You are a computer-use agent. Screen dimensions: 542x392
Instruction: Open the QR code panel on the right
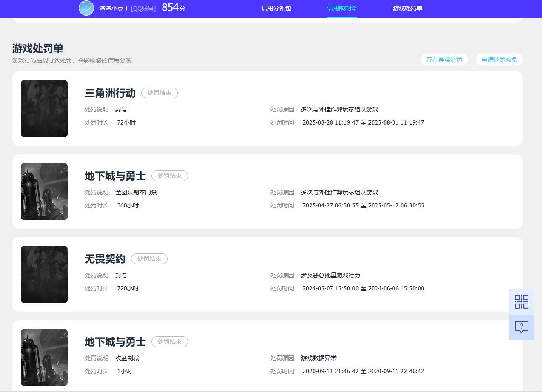tap(521, 302)
